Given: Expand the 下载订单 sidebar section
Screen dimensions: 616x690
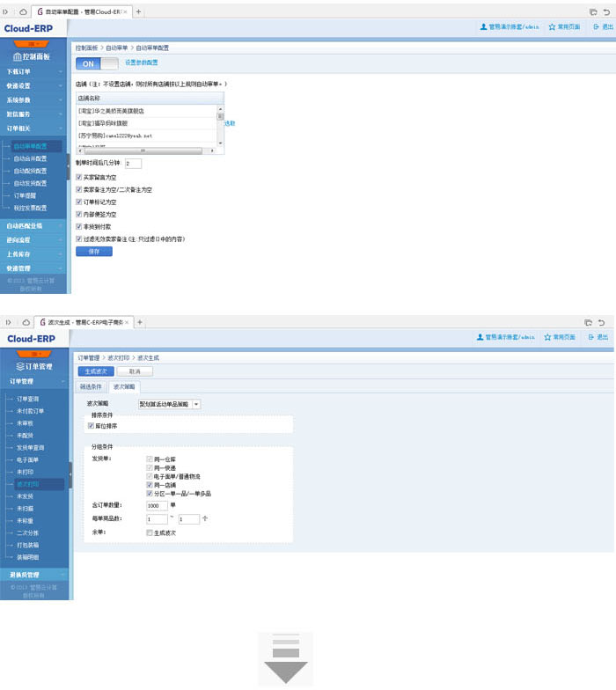Looking at the screenshot, I should (33, 72).
